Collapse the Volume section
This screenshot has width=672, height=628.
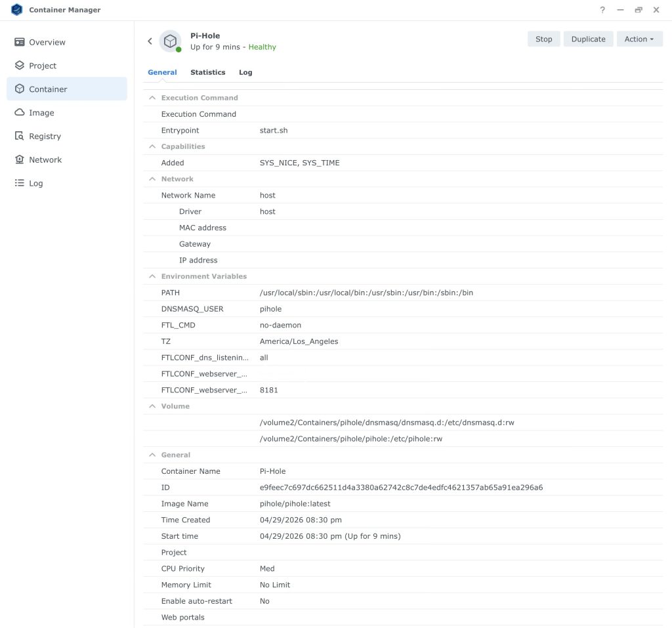pos(152,406)
